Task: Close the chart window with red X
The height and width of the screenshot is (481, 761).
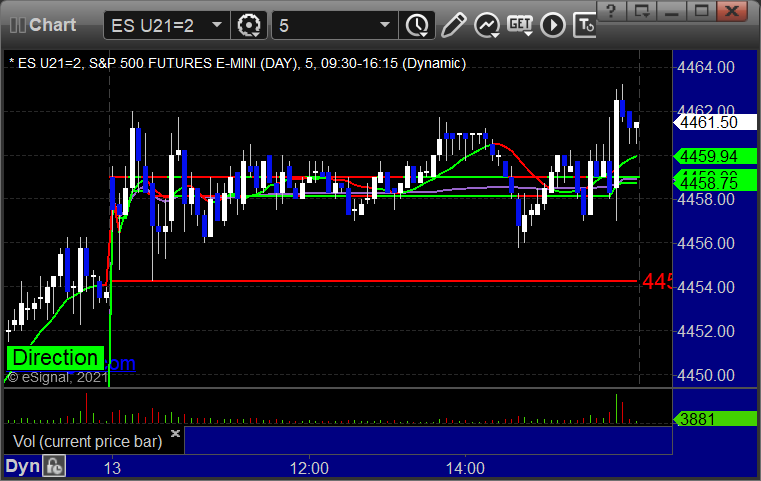Action: (x=733, y=10)
